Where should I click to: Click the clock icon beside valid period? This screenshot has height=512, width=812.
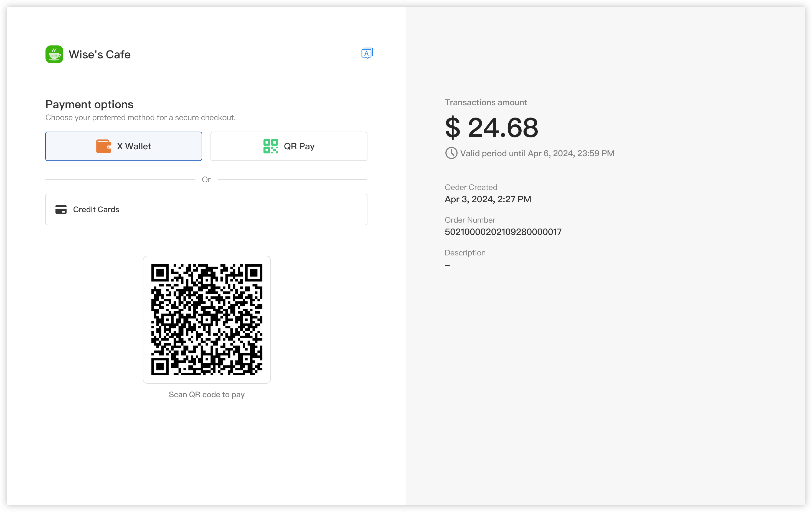tap(451, 153)
